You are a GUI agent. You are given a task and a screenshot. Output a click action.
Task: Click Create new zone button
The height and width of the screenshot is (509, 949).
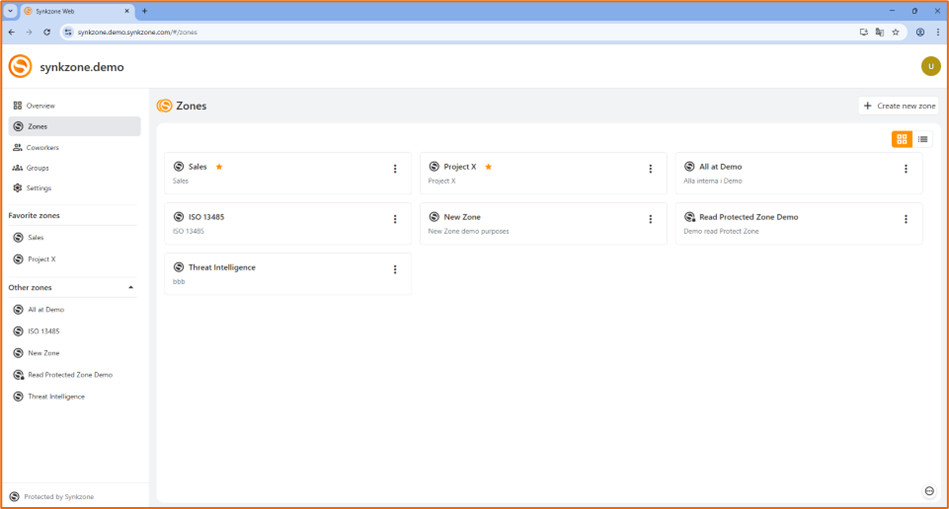point(899,106)
